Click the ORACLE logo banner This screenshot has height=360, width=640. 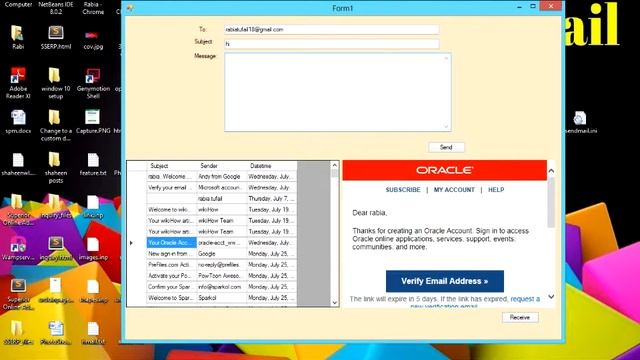pyautogui.click(x=444, y=170)
